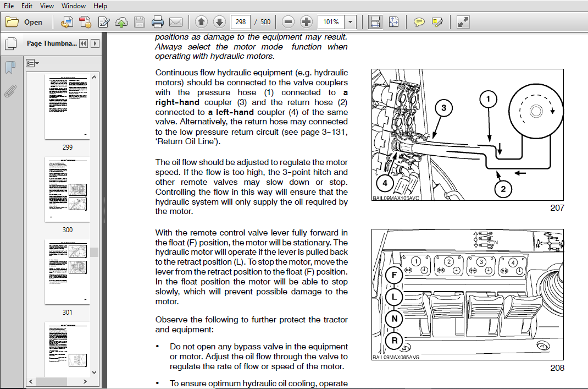
Task: Open the Attachments paperclip panel
Action: (x=10, y=91)
